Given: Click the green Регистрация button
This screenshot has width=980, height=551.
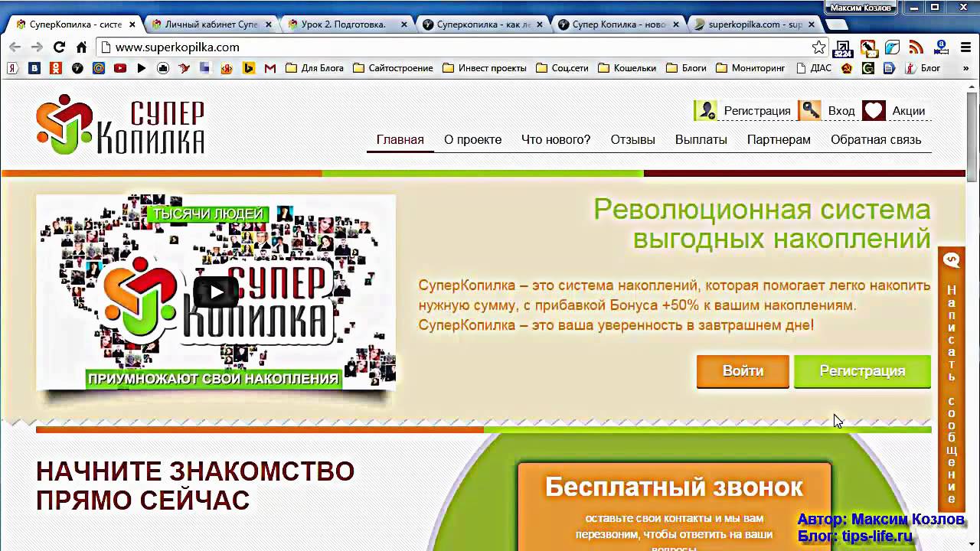Looking at the screenshot, I should [862, 371].
